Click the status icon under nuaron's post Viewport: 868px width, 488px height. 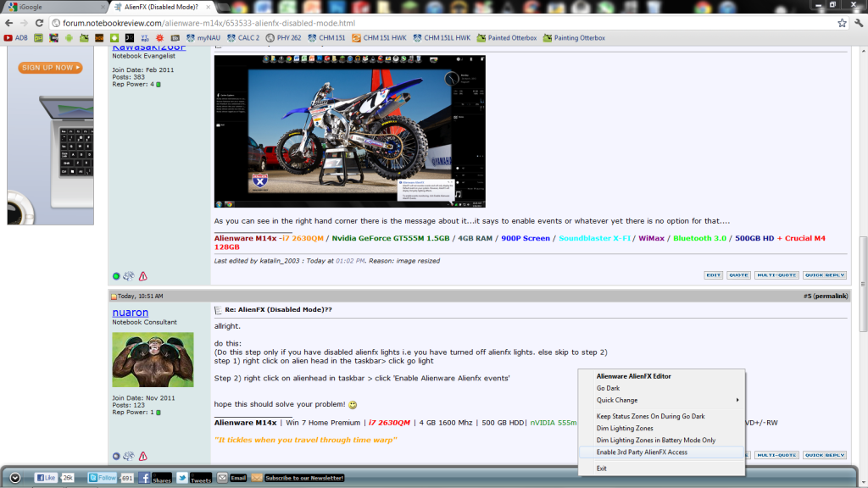116,457
